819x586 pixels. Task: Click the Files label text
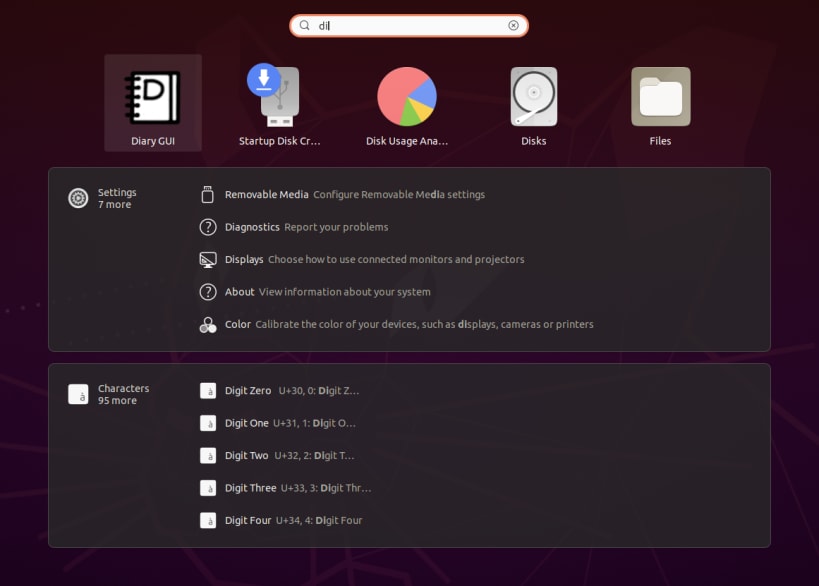[661, 141]
